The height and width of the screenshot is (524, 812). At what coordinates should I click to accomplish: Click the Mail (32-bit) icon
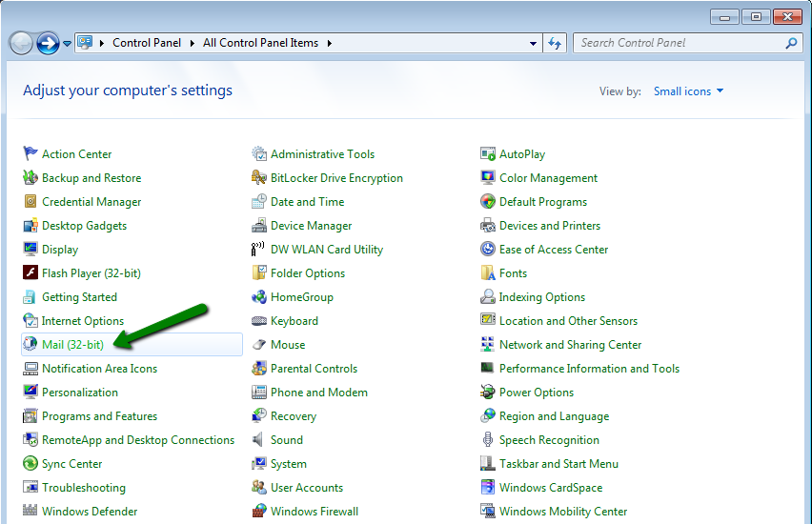(30, 344)
